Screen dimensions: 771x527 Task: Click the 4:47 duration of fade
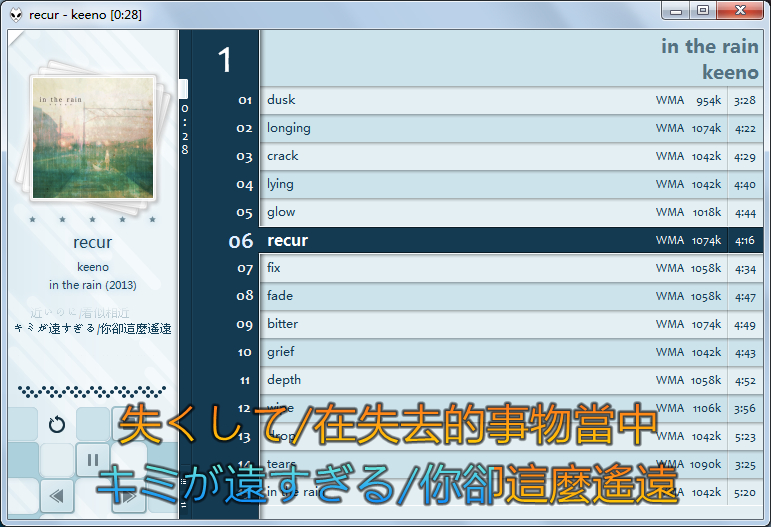[745, 297]
